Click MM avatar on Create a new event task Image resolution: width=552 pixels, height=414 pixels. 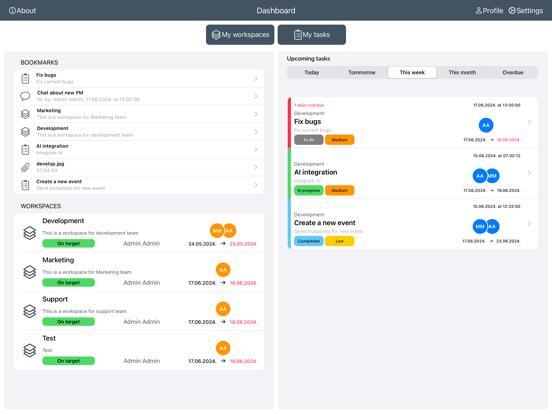(479, 226)
